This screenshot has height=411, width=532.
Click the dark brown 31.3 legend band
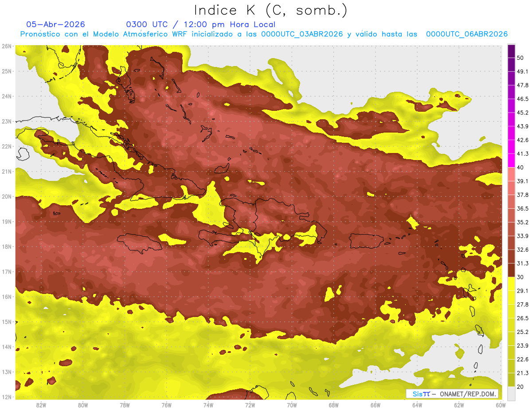click(511, 270)
